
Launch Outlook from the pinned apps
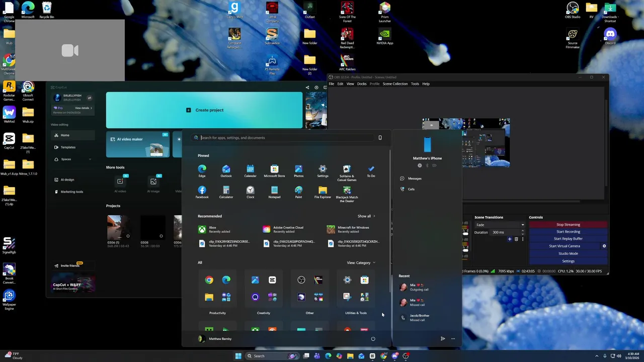point(226,171)
